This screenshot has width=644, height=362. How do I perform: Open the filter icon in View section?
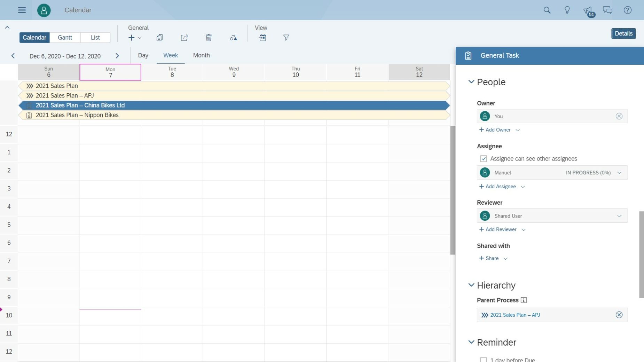[285, 38]
